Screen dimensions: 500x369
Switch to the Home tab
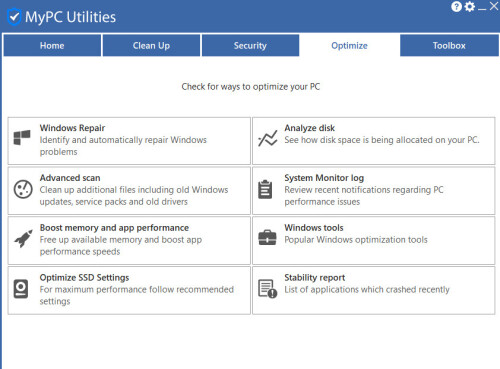(x=52, y=45)
